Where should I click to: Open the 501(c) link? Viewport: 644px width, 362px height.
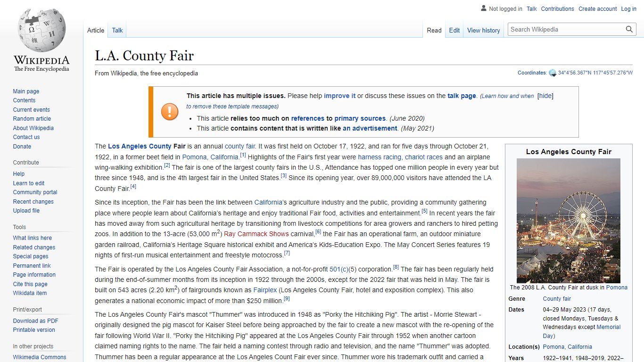(339, 269)
